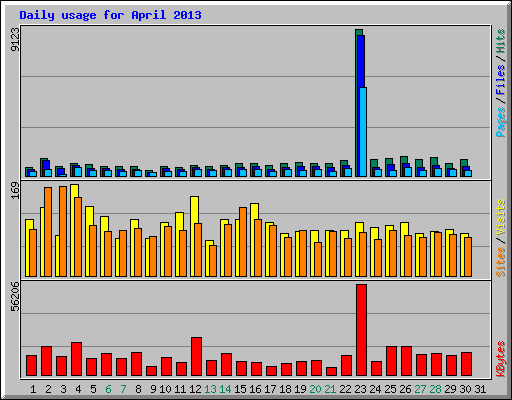Click the orange Sites bar for day 15

pos(243,242)
